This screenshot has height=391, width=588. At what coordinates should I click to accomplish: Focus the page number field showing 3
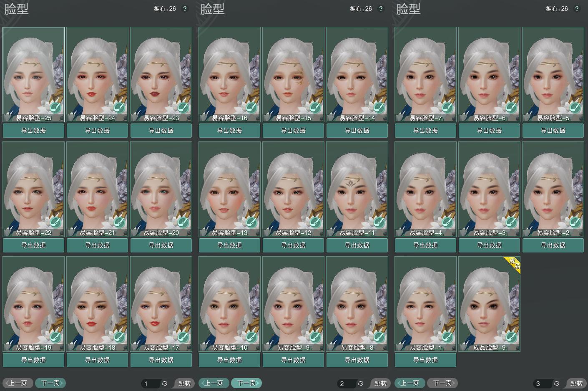point(543,383)
